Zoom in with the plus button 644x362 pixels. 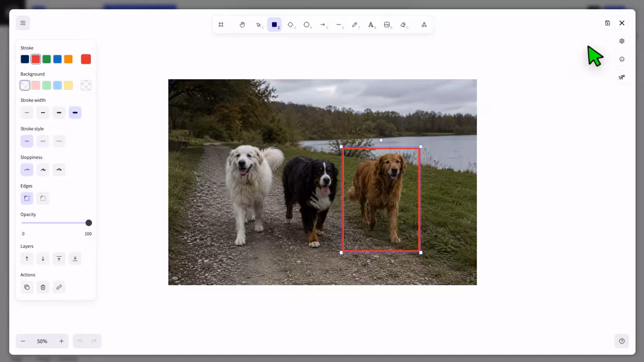pyautogui.click(x=61, y=341)
